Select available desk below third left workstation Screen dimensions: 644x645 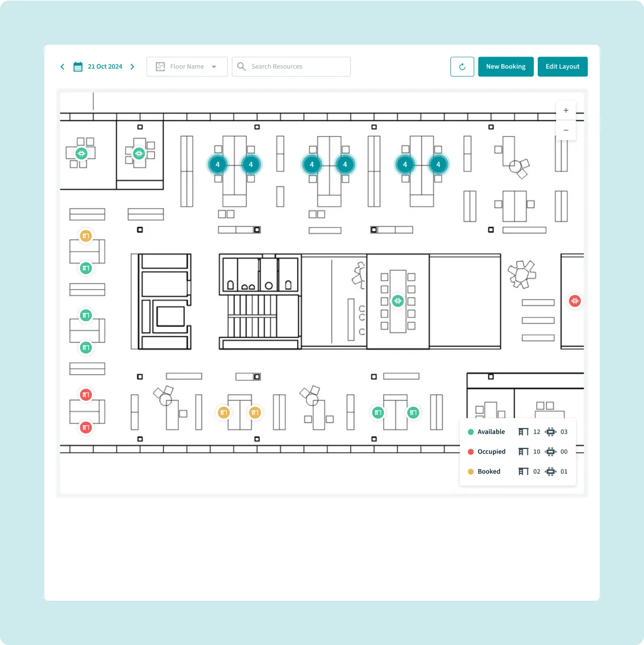click(x=86, y=348)
